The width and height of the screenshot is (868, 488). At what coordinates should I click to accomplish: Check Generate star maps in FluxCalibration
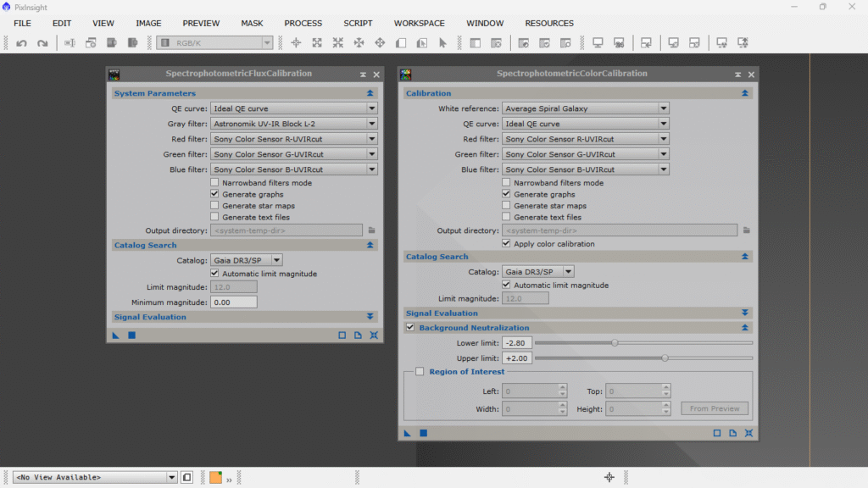214,206
